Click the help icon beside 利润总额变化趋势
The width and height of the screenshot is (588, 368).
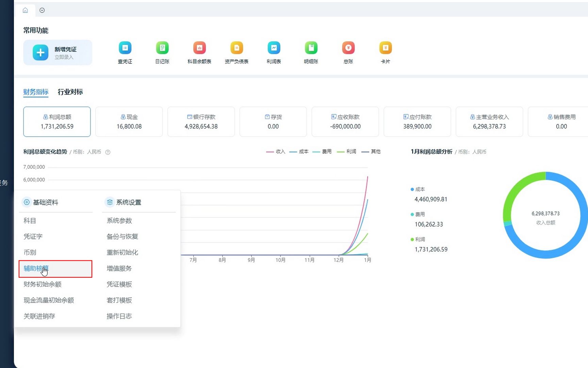108,152
